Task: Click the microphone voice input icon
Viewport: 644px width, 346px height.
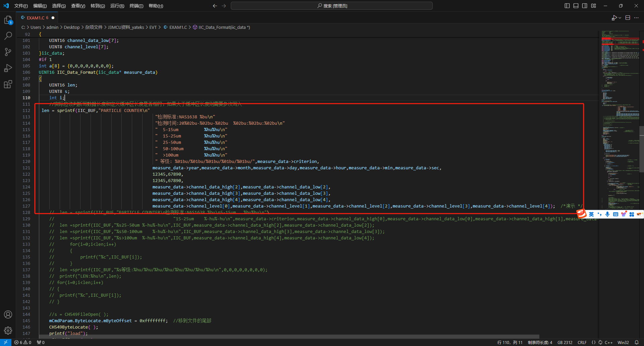Action: (607, 214)
